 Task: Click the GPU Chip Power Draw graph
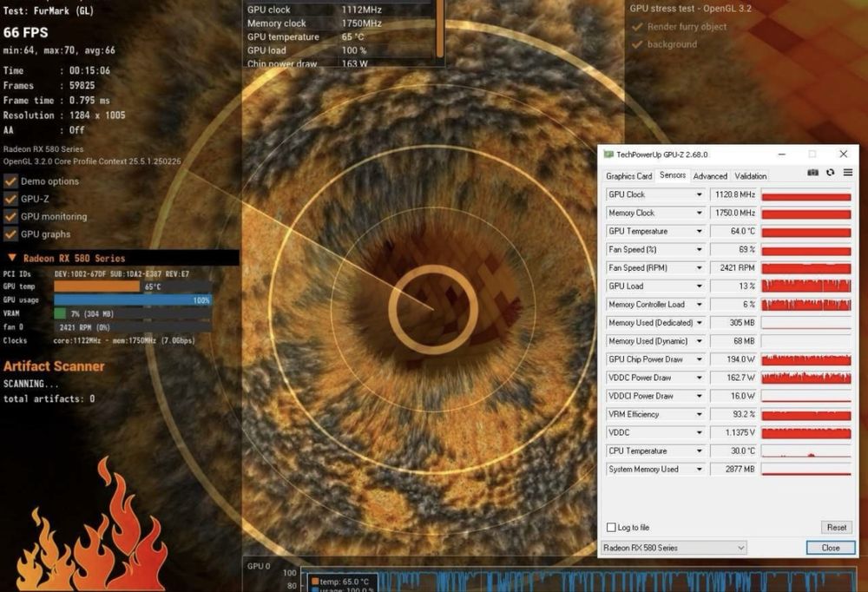pos(806,359)
